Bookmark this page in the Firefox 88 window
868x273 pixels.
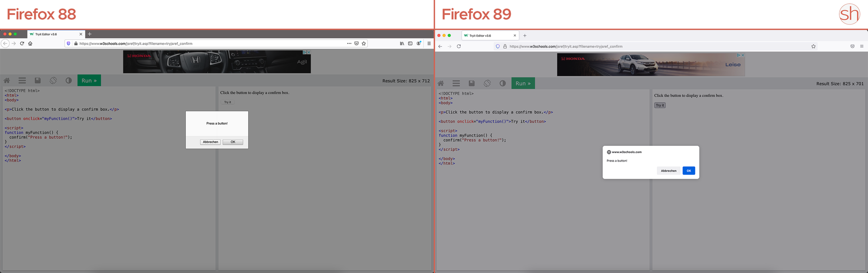pyautogui.click(x=363, y=43)
